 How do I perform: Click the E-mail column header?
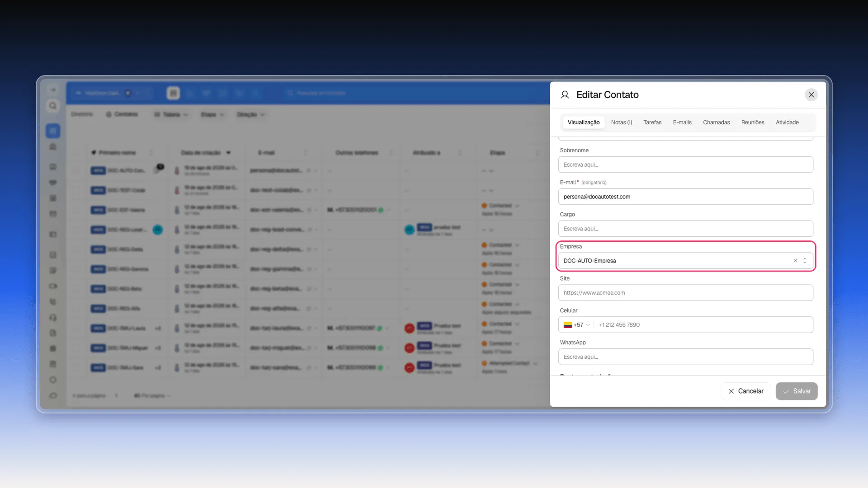coord(266,153)
